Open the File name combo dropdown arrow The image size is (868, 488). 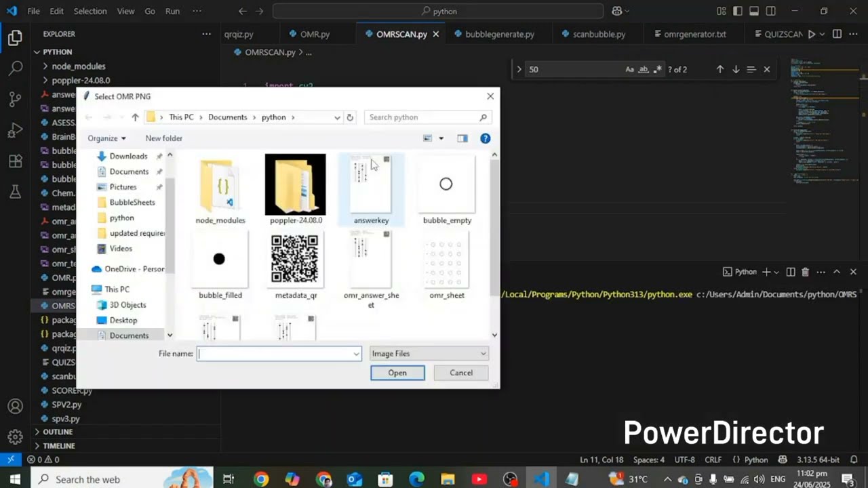(x=356, y=354)
